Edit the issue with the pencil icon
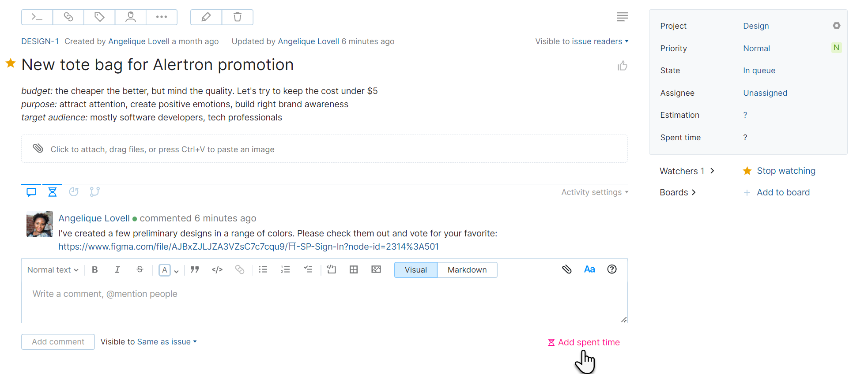The width and height of the screenshot is (868, 374). pyautogui.click(x=206, y=17)
